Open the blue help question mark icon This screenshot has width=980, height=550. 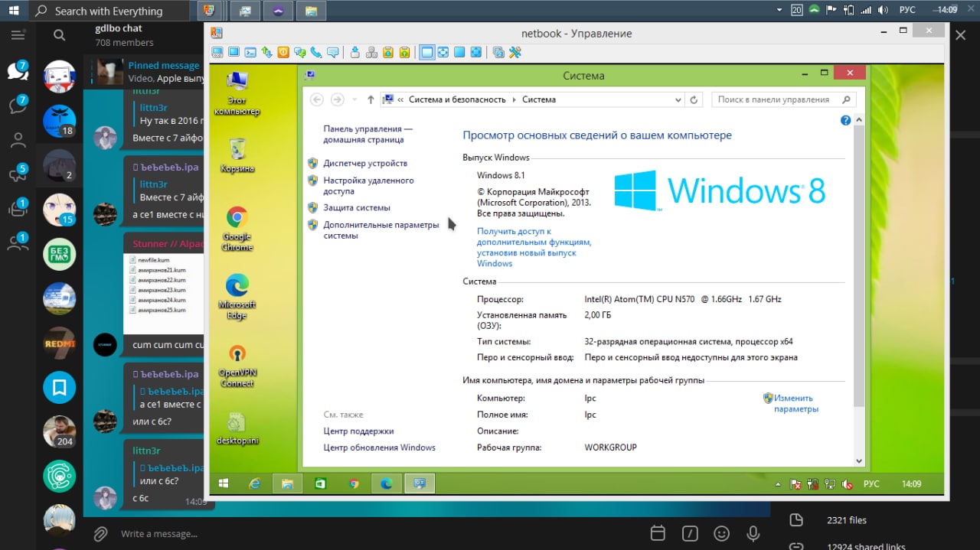(x=846, y=121)
